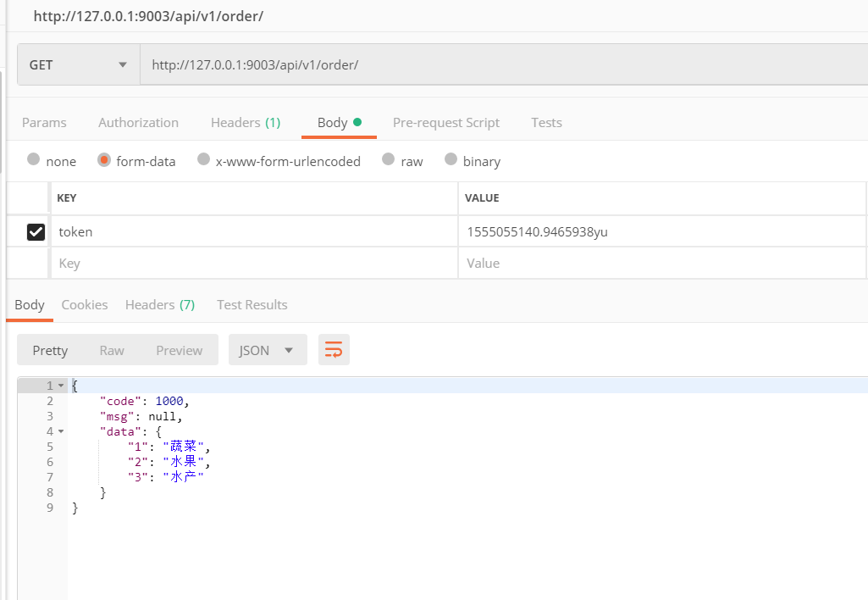Click the "1": "蔬菜" line
Image resolution: width=868 pixels, height=600 pixels.
169,447
